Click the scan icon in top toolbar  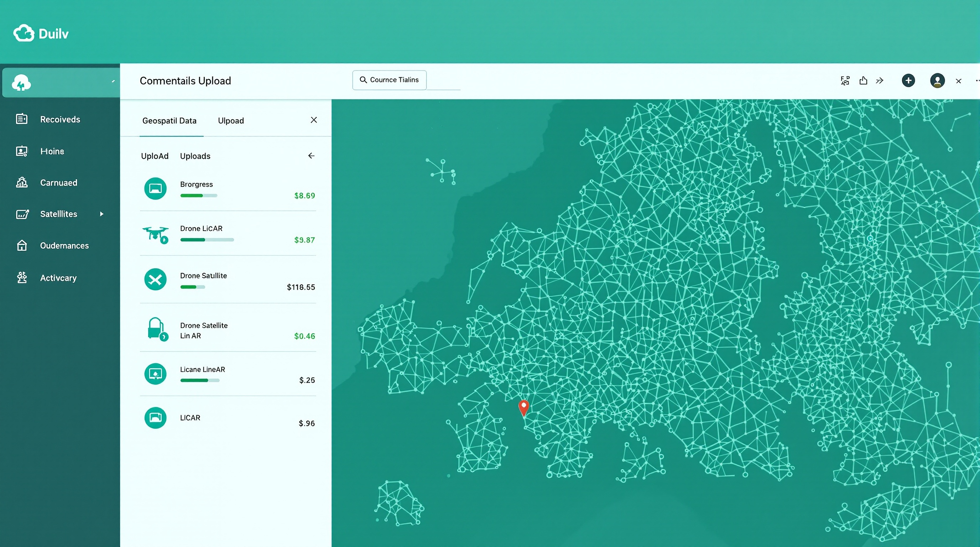coord(845,80)
